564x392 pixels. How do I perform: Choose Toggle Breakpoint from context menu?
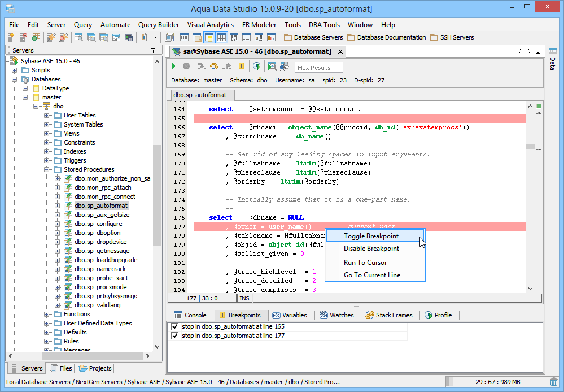pos(372,236)
